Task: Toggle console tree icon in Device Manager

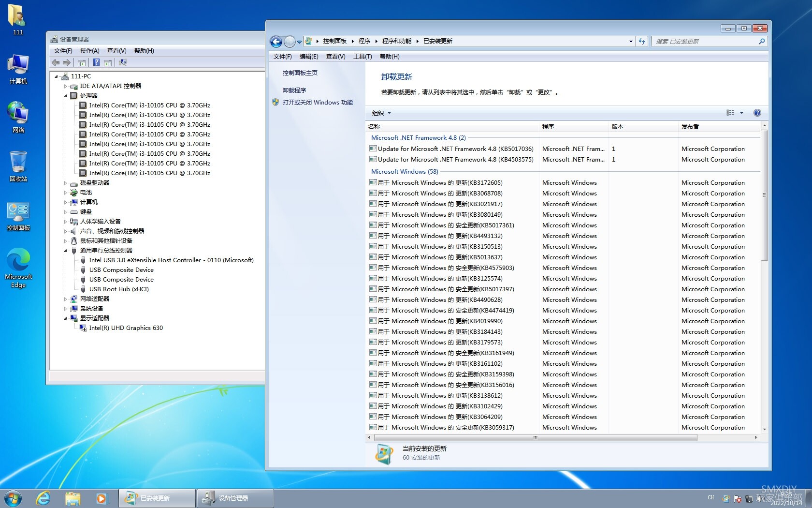Action: [82, 62]
